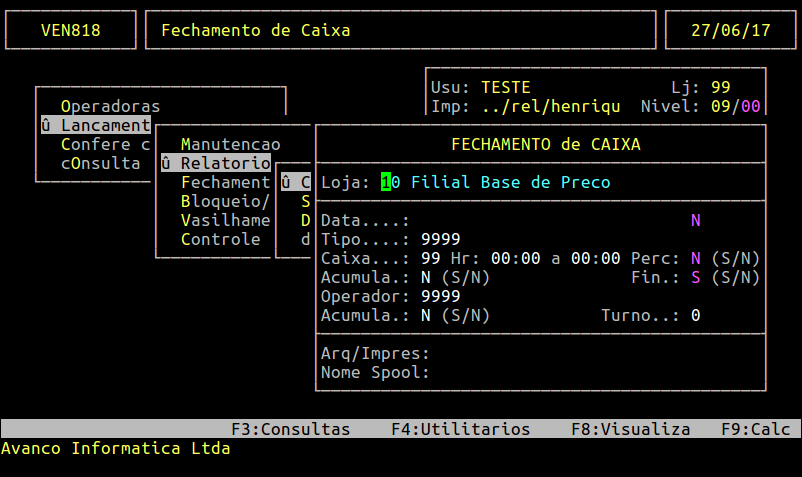The width and height of the screenshot is (802, 477).
Task: Open Manutencao submenu item
Action: 230,144
